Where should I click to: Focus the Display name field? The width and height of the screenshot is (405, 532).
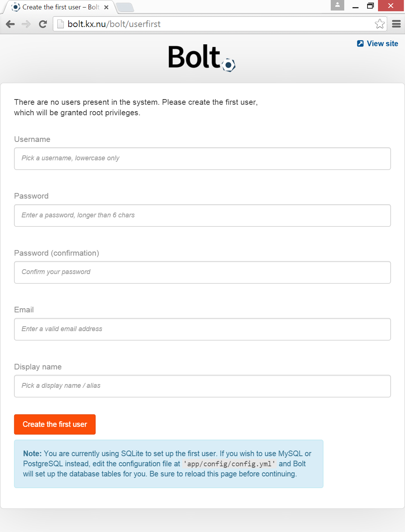[202, 386]
